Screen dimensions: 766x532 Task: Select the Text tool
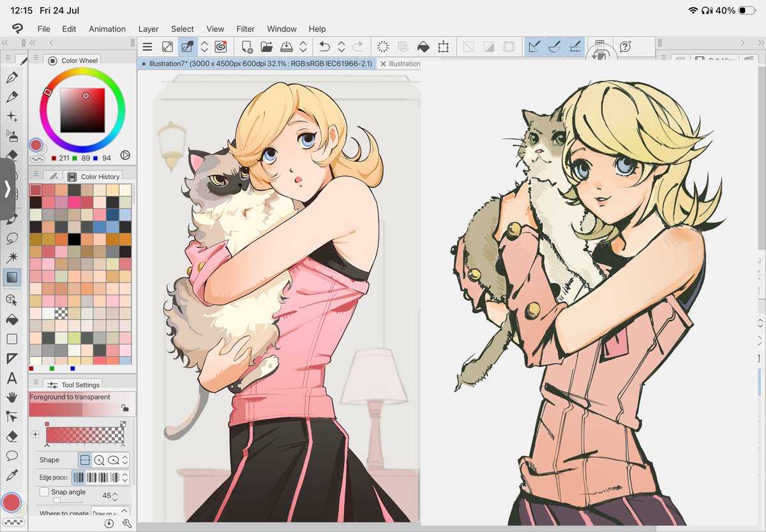coord(11,378)
